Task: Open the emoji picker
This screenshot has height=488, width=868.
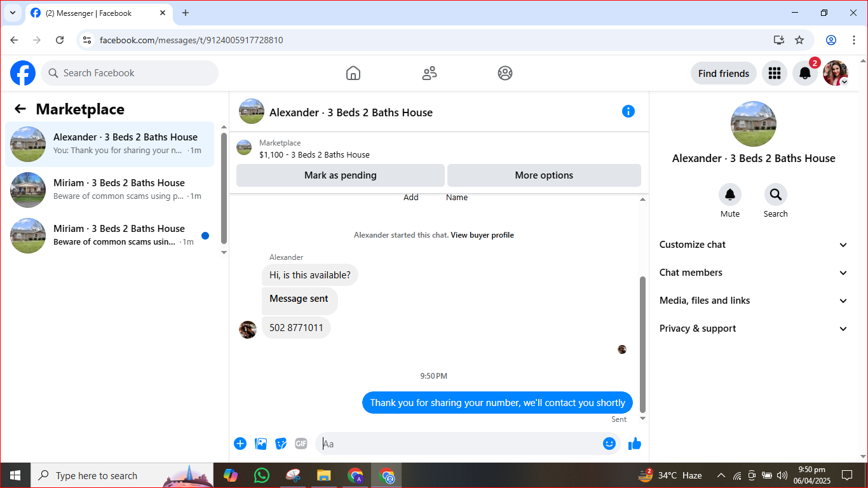Action: [609, 444]
